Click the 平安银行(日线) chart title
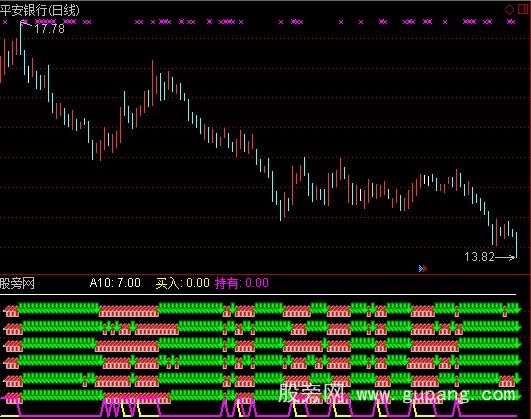The height and width of the screenshot is (419, 531). point(40,10)
